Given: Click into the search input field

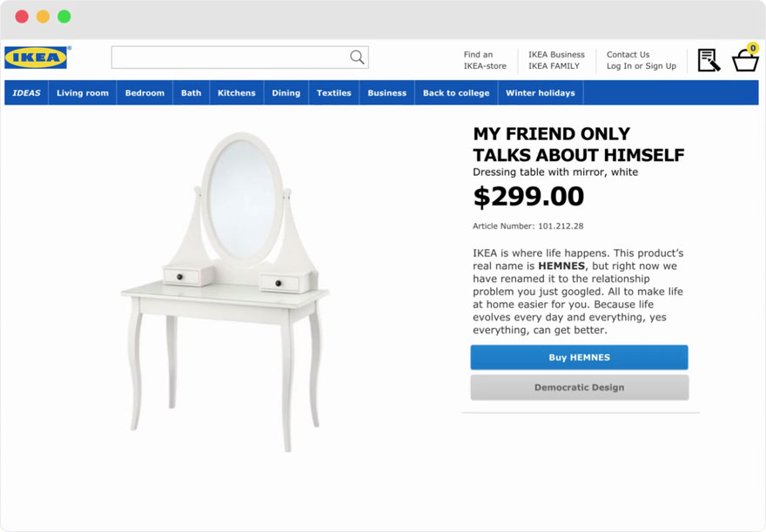Looking at the screenshot, I should [230, 57].
